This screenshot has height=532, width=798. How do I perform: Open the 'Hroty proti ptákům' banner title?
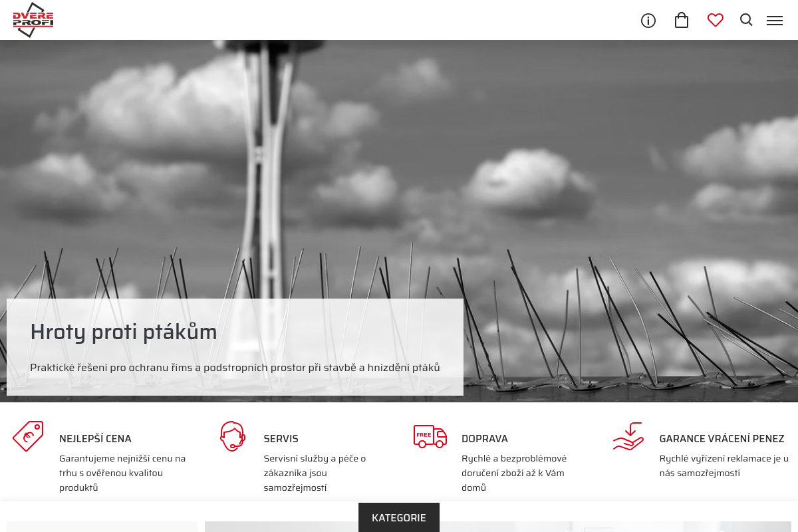coord(124,332)
